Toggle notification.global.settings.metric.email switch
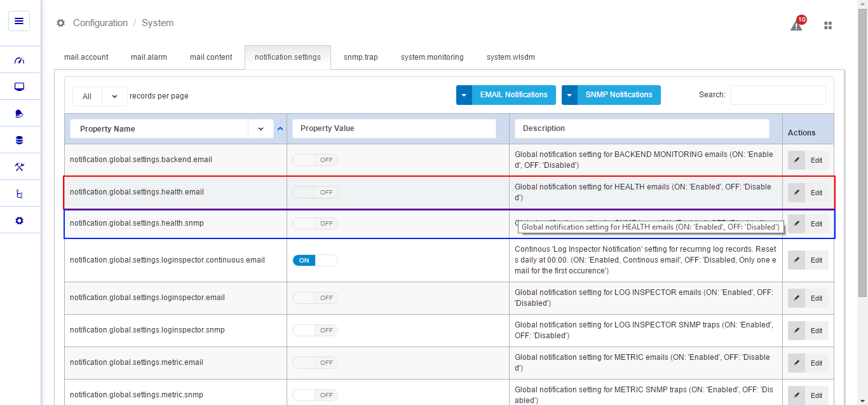868x405 pixels. coord(315,362)
